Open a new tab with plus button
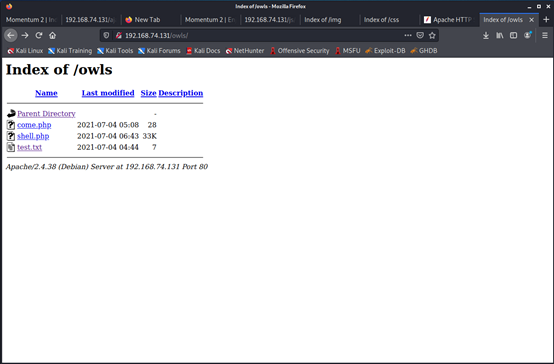 tap(546, 20)
